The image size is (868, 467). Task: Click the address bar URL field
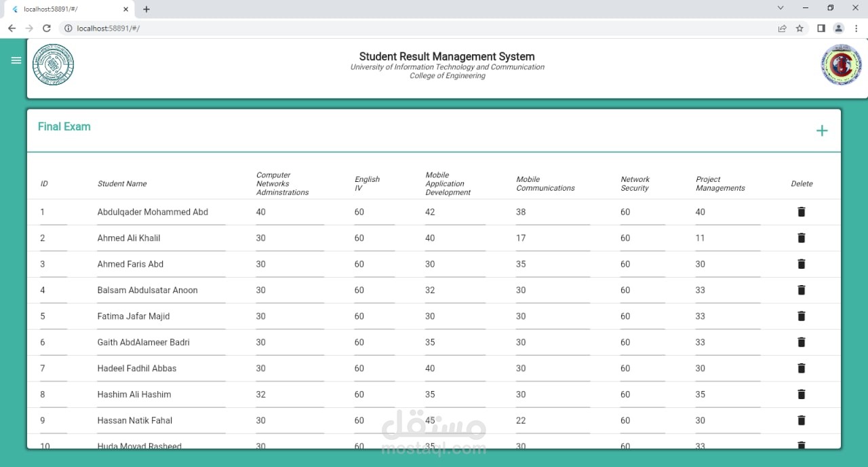[x=407, y=29]
